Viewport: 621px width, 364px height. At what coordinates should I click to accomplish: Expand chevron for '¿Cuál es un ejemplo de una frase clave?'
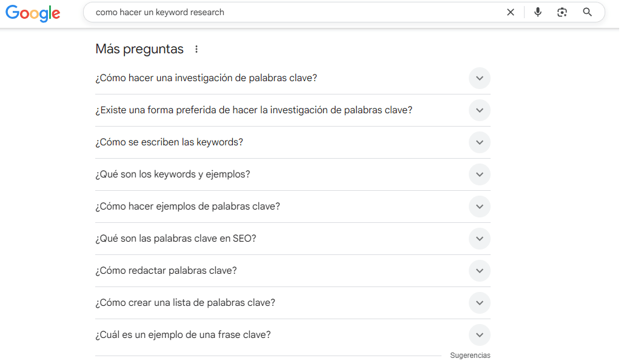point(480,335)
